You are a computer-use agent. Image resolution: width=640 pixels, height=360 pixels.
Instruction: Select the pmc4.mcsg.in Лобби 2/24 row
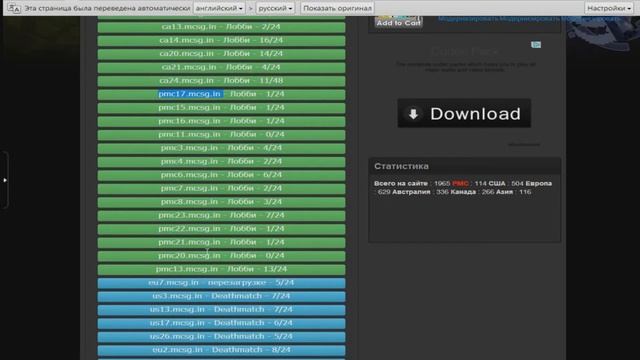[221, 162]
